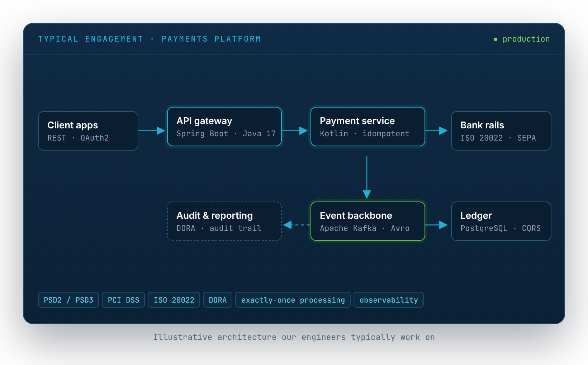Screen dimensions: 588x365
Task: Click the dashed Audit & reporting box
Action: point(224,221)
